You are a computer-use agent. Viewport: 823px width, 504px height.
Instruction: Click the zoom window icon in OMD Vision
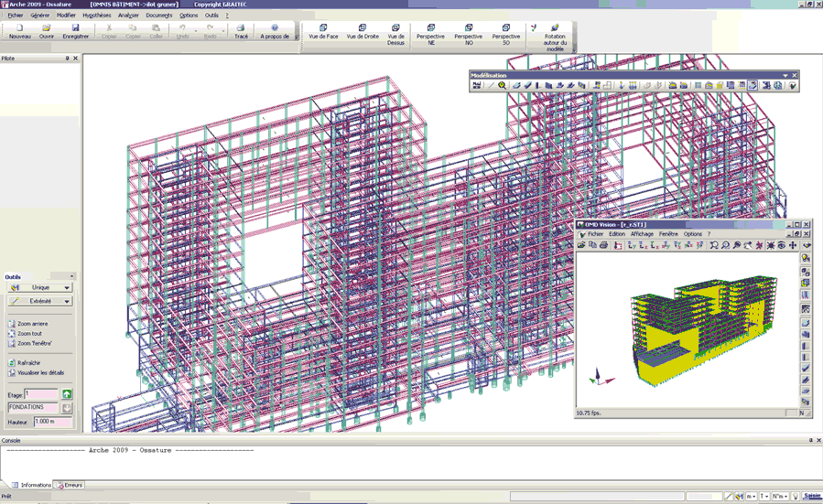714,245
